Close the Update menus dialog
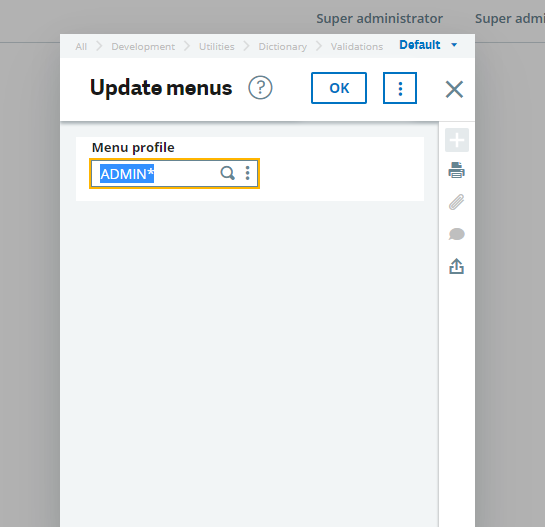 tap(454, 89)
